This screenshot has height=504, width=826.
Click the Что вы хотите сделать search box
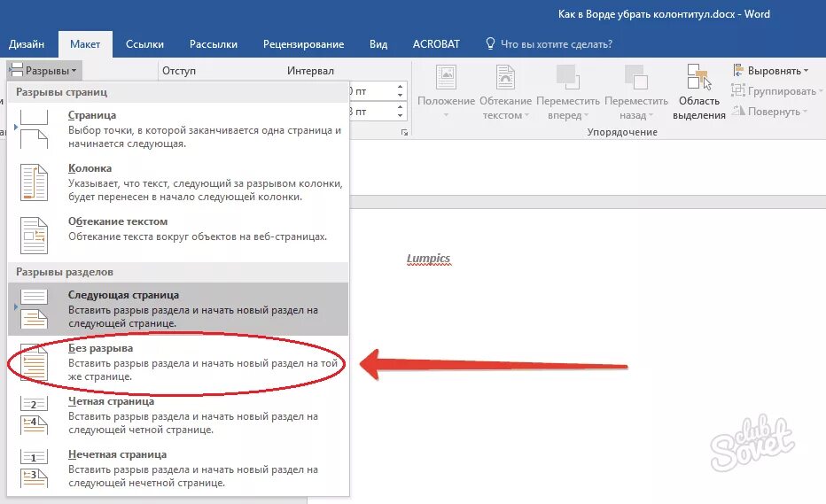[557, 44]
